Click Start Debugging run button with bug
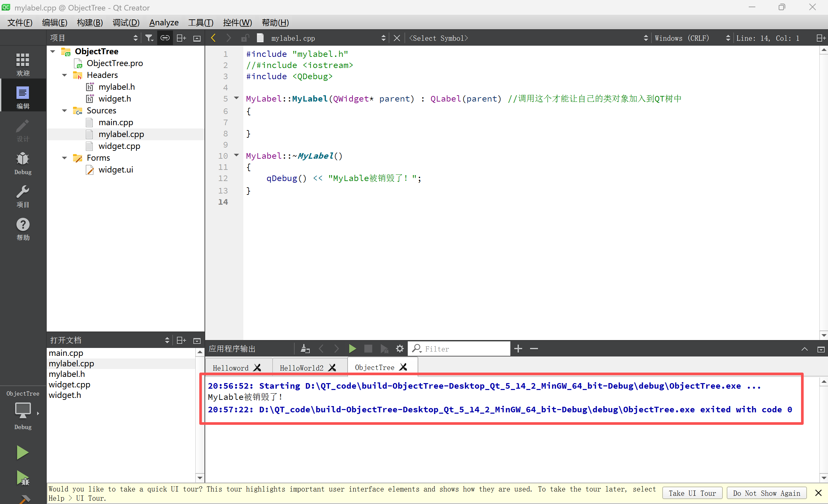Viewport: 828px width, 504px height. [23, 478]
